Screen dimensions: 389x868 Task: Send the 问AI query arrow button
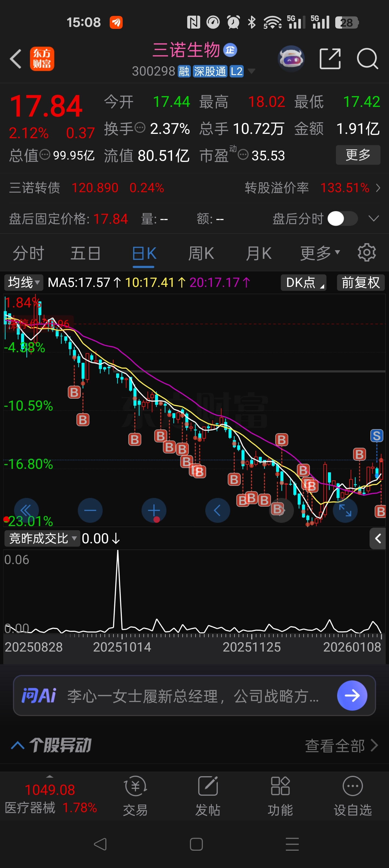[x=352, y=695]
